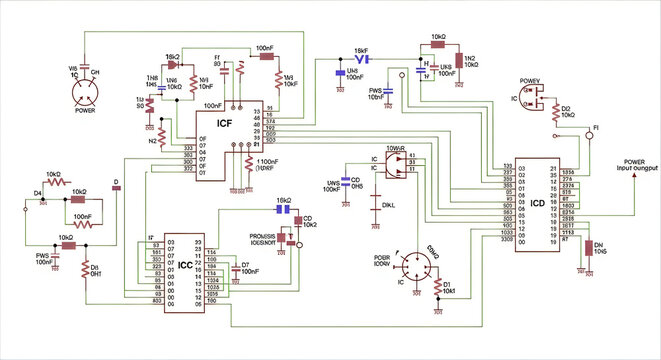Select the CD 10k2 component
The image size is (661, 360).
(298, 220)
